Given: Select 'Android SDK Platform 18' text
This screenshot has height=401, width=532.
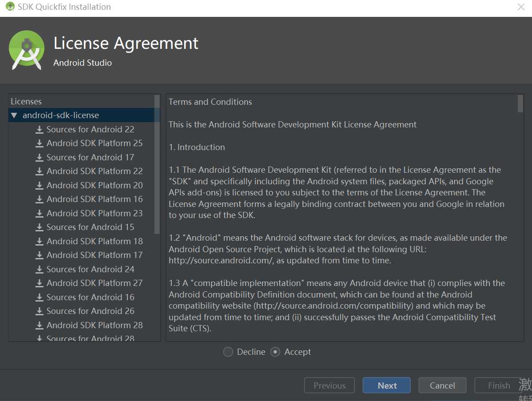Looking at the screenshot, I should [x=95, y=242].
